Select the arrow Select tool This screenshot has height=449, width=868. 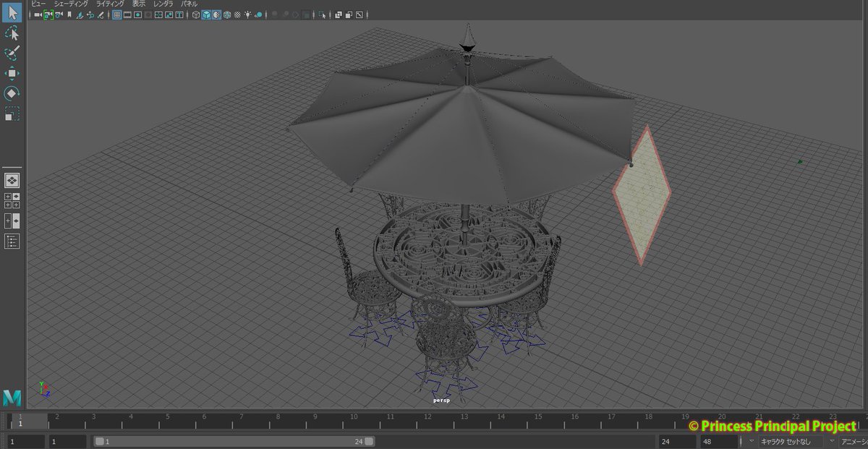tap(12, 13)
